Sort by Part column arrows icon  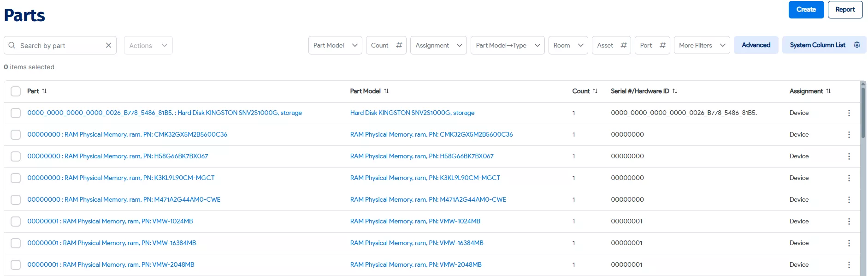click(x=44, y=91)
